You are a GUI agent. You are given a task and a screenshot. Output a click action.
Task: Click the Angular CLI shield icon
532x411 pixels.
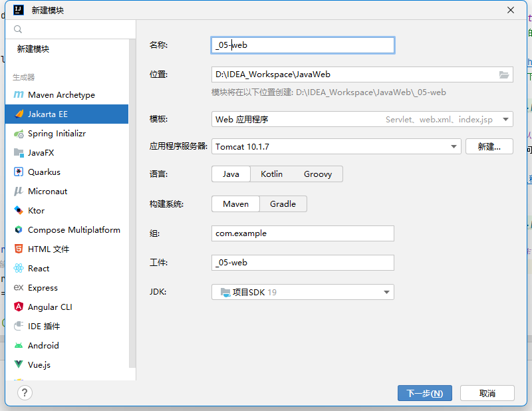(x=19, y=307)
